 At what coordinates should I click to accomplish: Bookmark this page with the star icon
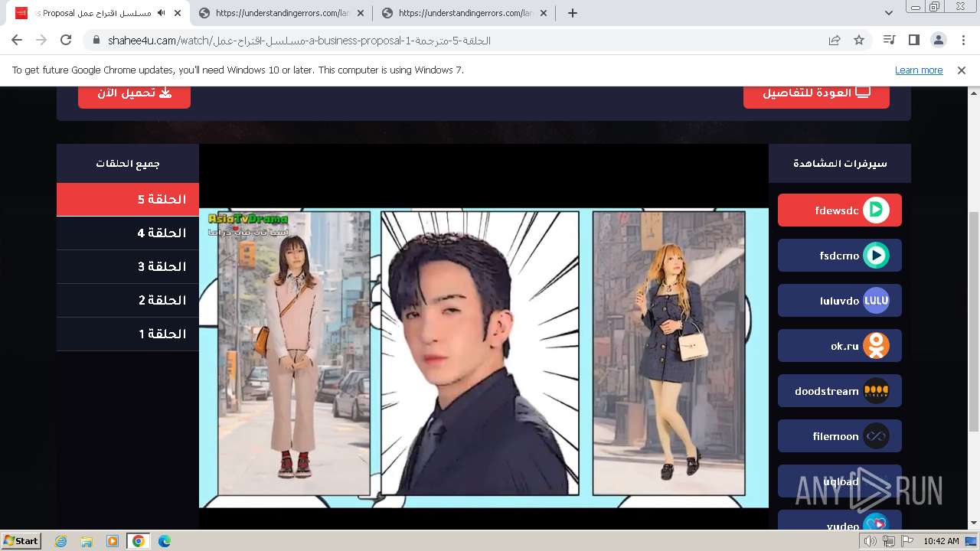tap(859, 41)
